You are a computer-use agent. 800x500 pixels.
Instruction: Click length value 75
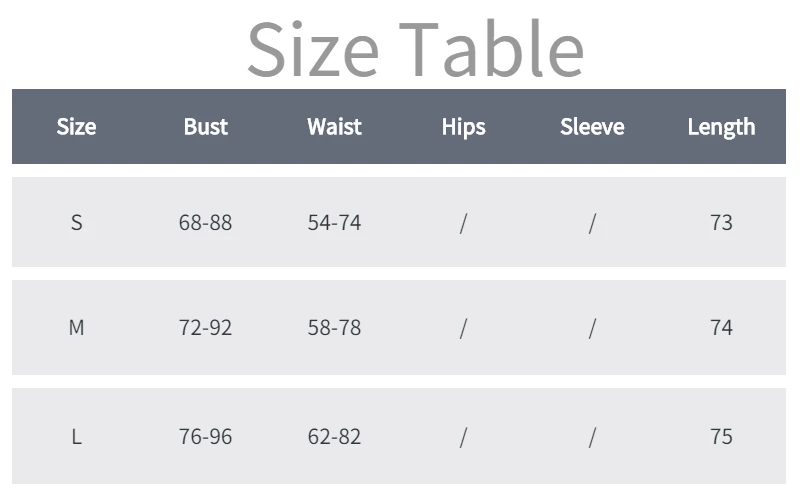[x=721, y=436]
